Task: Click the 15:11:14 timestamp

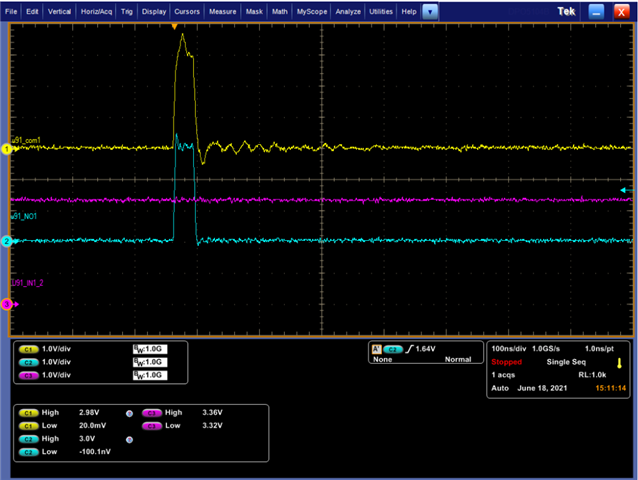Action: pos(610,388)
